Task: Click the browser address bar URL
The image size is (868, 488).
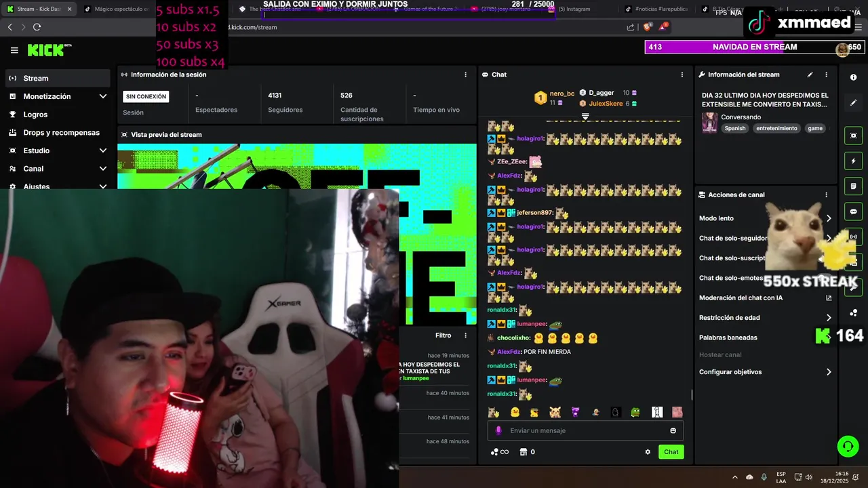Action: 252,27
